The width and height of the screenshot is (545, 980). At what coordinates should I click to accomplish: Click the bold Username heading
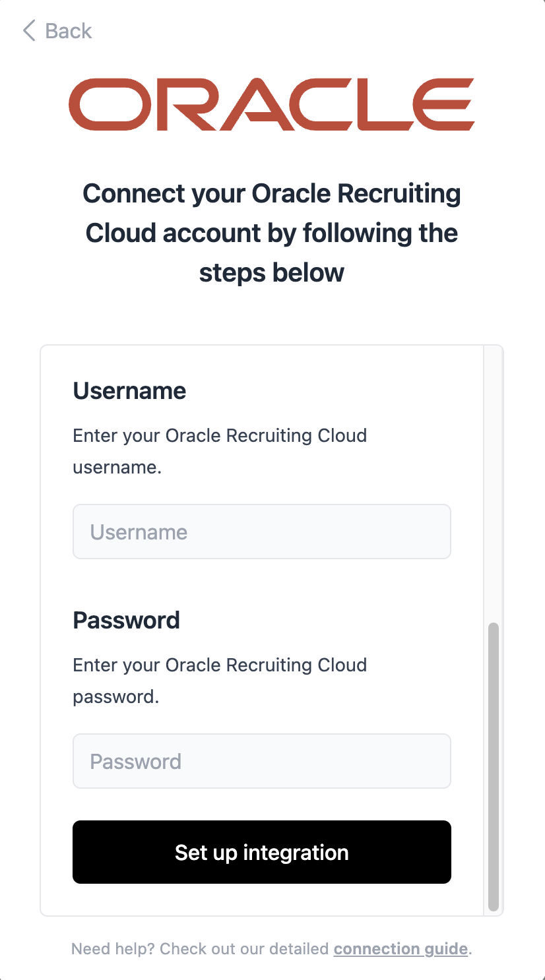(129, 391)
